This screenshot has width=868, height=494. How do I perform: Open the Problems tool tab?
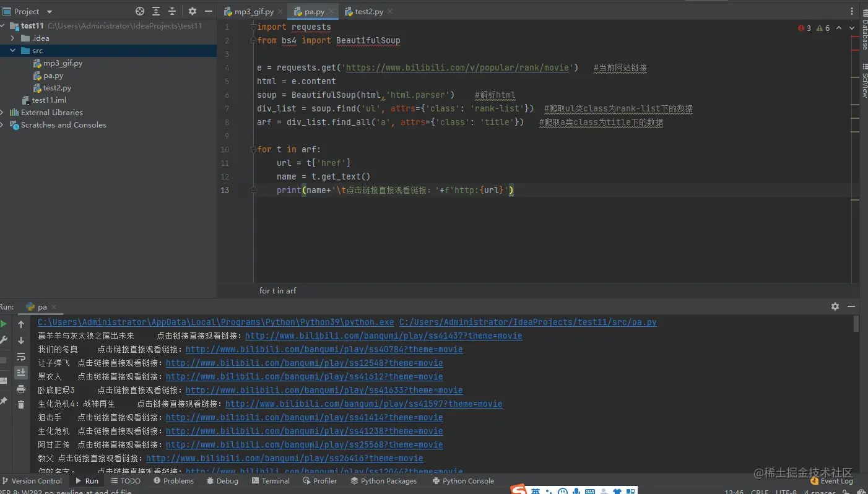173,481
